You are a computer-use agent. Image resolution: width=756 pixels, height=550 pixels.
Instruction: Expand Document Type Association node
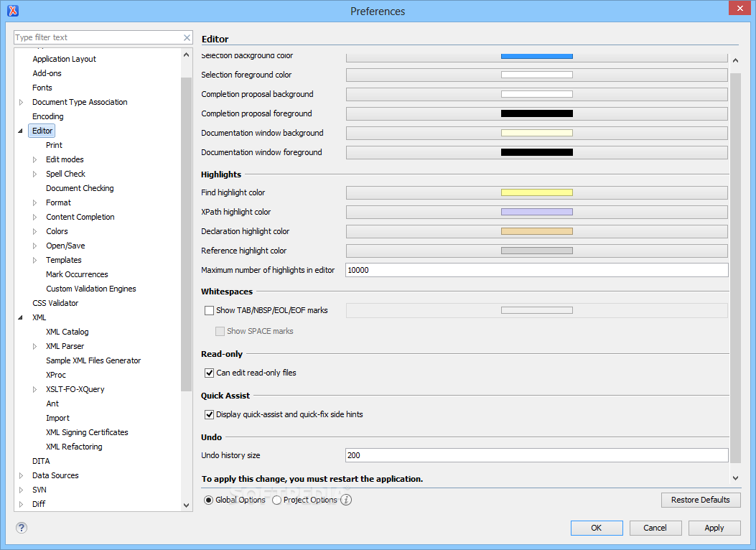[22, 102]
